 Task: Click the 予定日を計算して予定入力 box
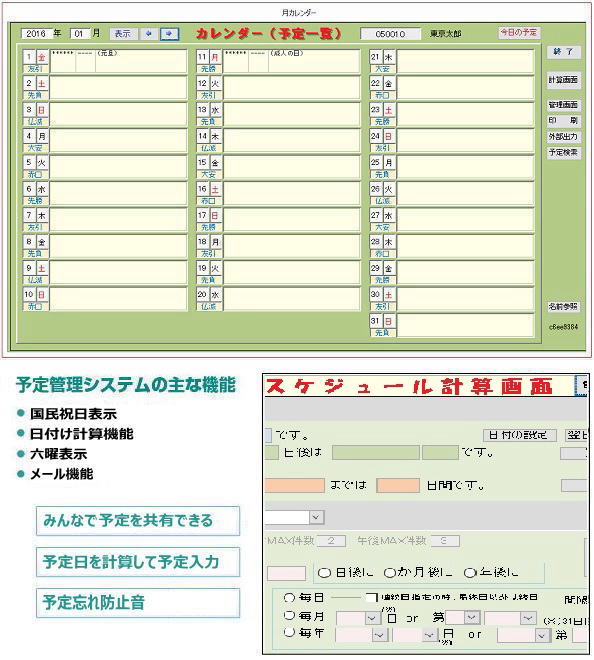click(x=138, y=562)
